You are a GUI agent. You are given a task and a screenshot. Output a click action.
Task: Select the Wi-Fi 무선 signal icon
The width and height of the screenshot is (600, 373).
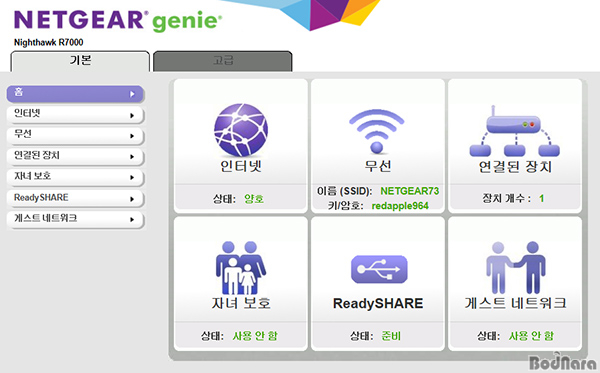point(377,131)
